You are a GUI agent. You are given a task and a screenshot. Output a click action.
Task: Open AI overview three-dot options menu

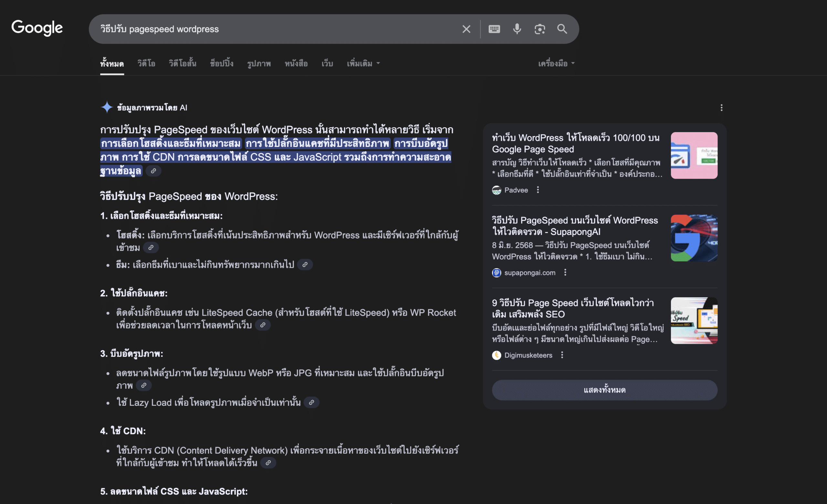[721, 108]
